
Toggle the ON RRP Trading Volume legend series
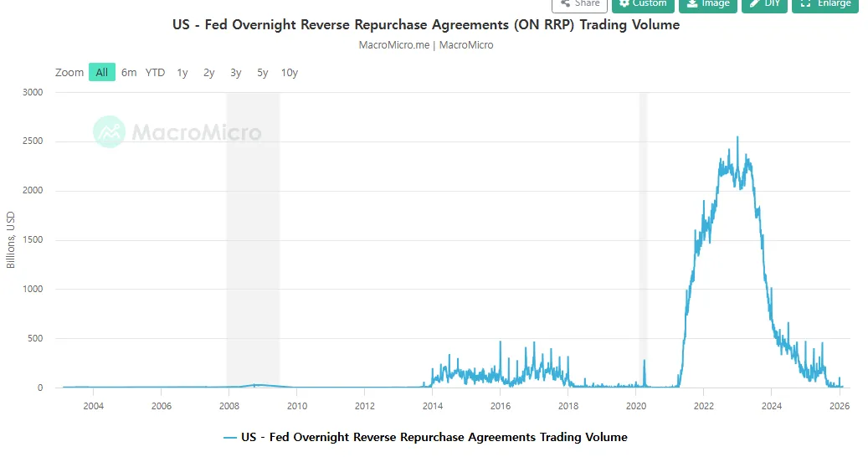pyautogui.click(x=434, y=437)
